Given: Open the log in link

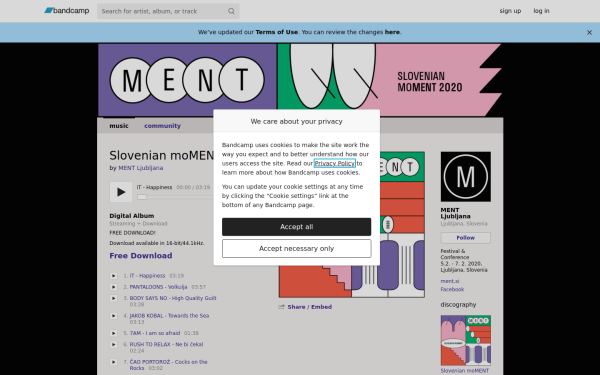Looking at the screenshot, I should 541,11.
